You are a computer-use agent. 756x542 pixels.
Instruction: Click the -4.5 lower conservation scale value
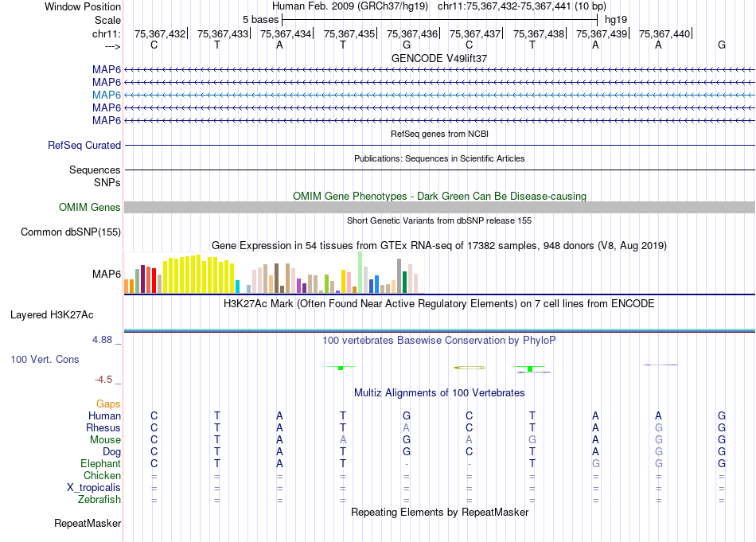[x=103, y=380]
